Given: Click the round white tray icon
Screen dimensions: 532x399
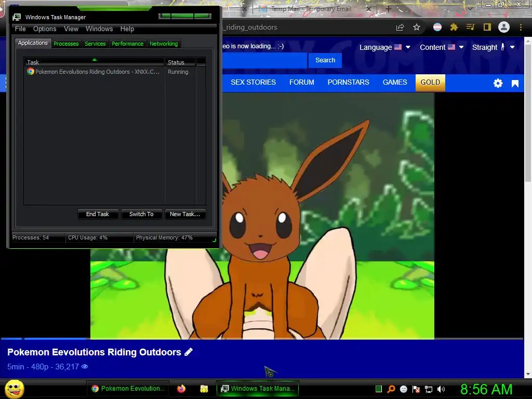Looking at the screenshot, I should coord(404,389).
